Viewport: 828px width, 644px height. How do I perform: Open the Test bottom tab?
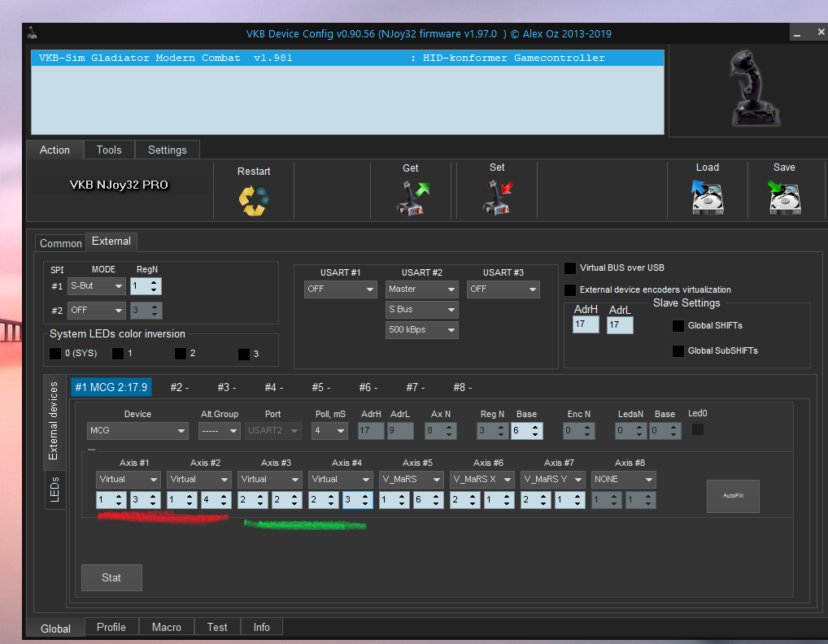point(217,627)
